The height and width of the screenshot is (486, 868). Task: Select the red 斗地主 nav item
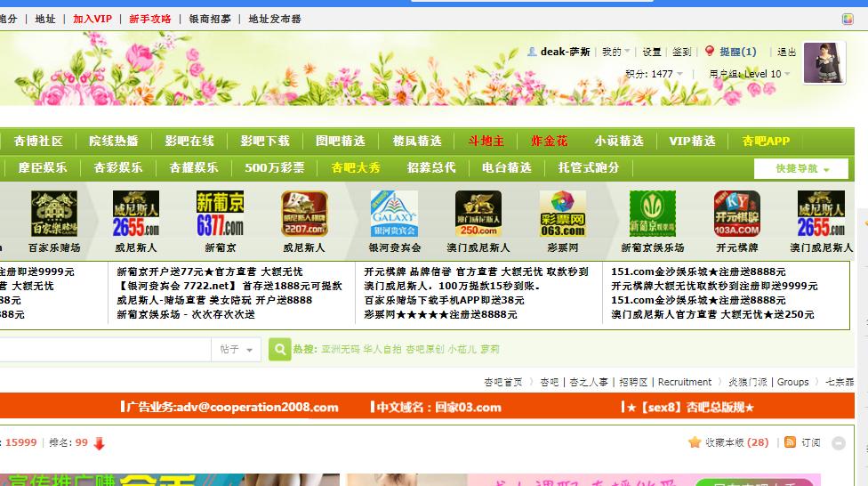coord(486,141)
